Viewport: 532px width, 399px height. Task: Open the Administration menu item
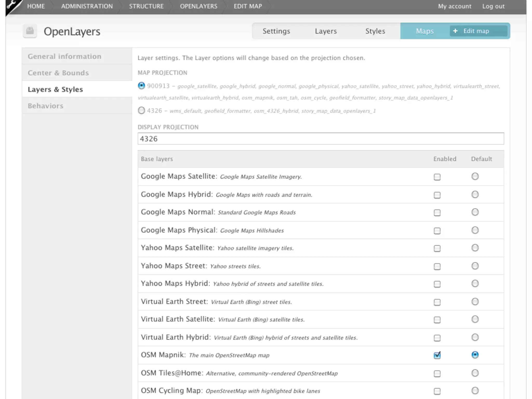coord(87,6)
